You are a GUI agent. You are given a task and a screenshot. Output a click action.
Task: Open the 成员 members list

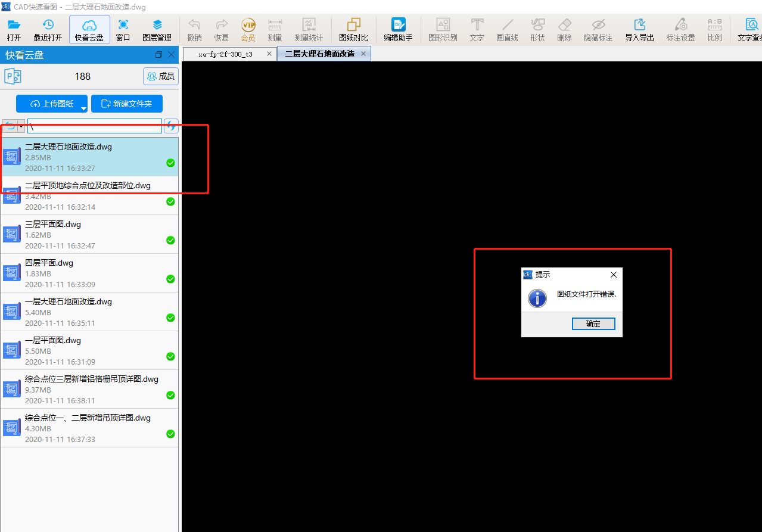click(x=161, y=76)
